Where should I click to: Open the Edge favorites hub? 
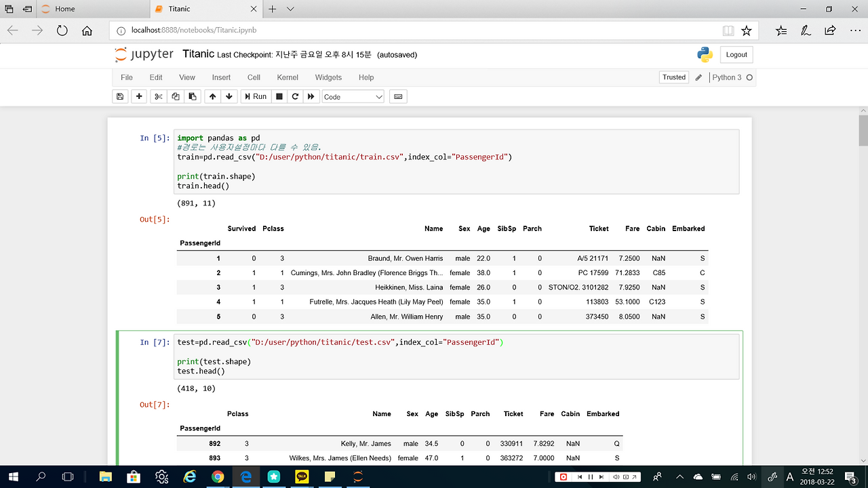(781, 30)
